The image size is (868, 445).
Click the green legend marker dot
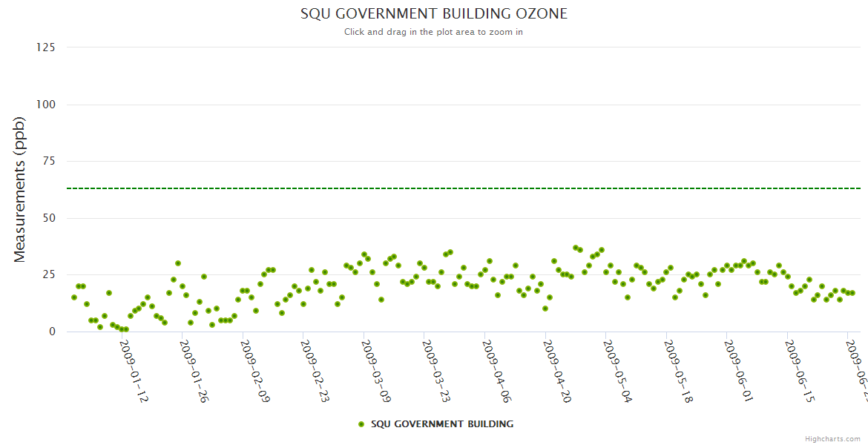click(361, 424)
